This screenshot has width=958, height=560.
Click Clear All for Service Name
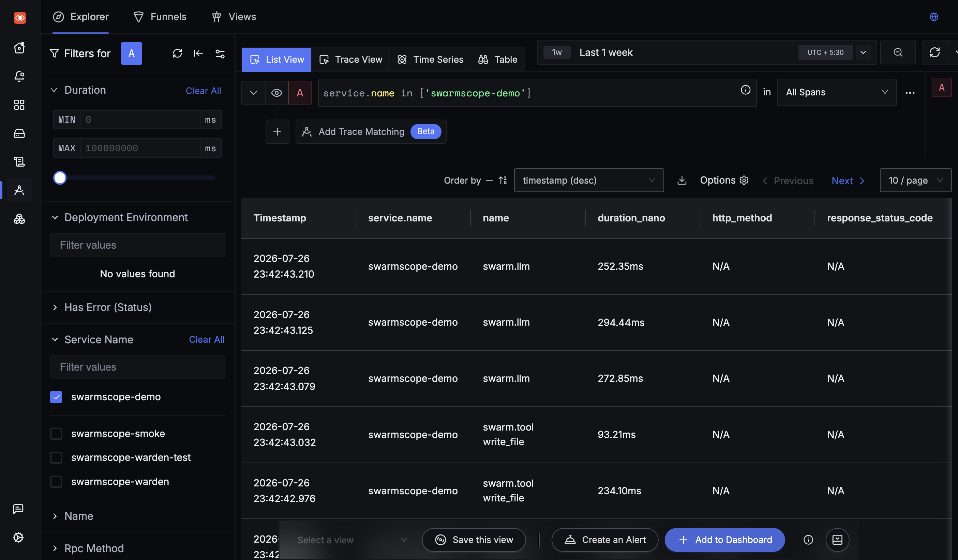pos(206,339)
